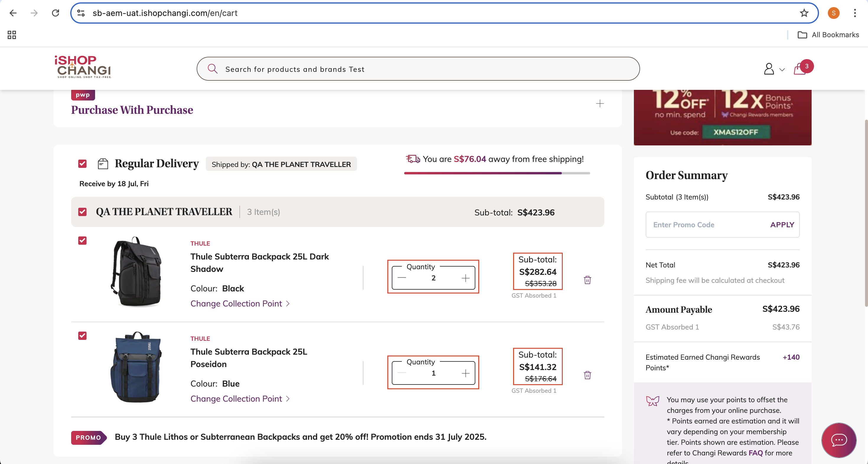
Task: Open the shopping cart bag icon
Action: (x=800, y=69)
